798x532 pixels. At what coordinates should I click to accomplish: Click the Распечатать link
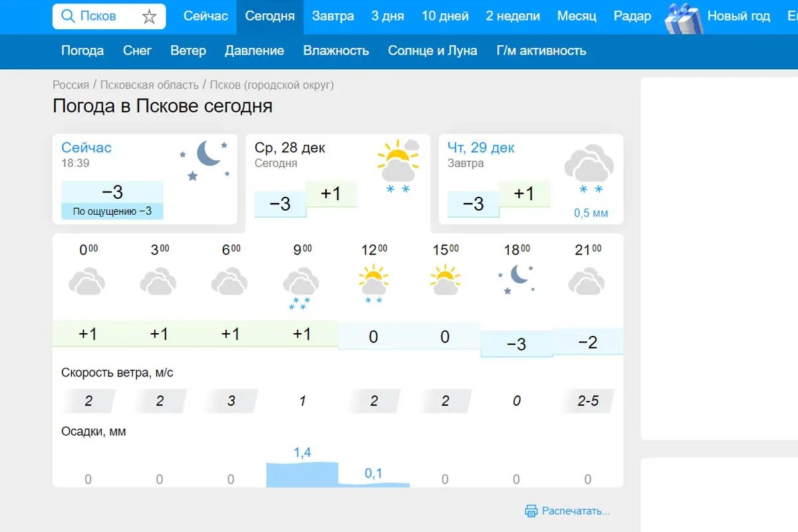tap(576, 511)
